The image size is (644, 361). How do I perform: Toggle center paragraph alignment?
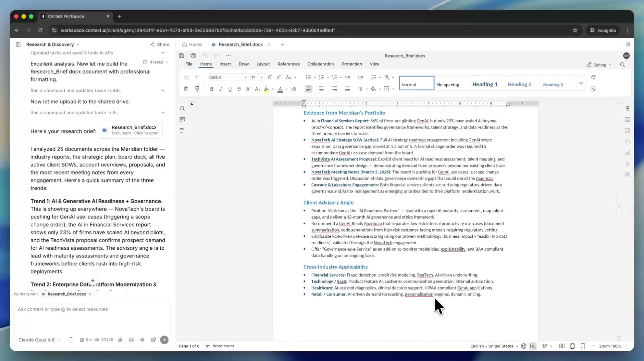(321, 89)
